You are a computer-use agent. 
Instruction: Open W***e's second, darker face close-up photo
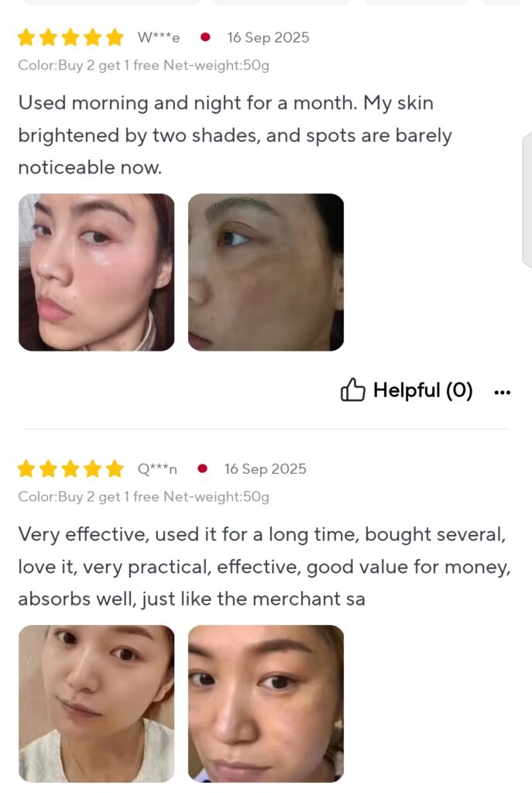(266, 272)
